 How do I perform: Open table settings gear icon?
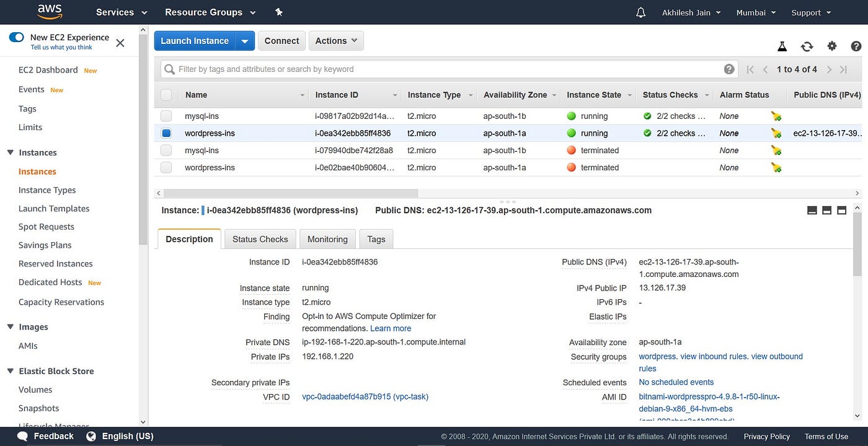(x=832, y=46)
